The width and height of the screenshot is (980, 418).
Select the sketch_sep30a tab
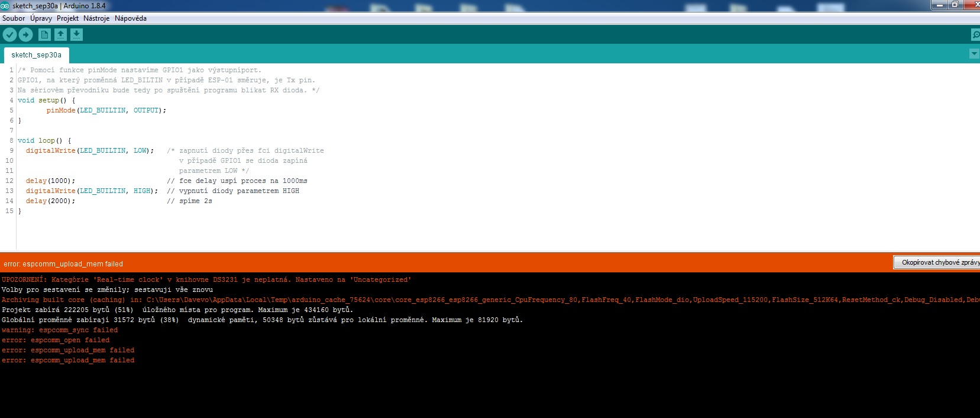coord(36,55)
